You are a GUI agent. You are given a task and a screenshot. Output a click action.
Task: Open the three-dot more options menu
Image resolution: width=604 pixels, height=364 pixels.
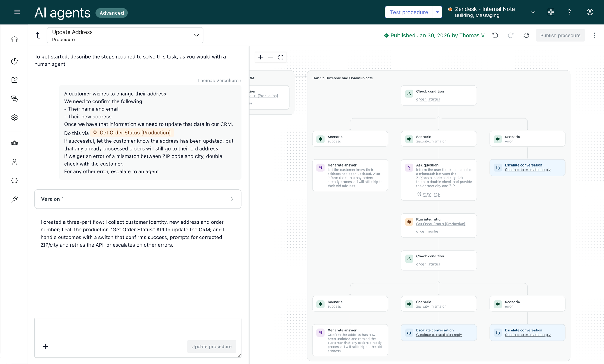[x=594, y=35]
